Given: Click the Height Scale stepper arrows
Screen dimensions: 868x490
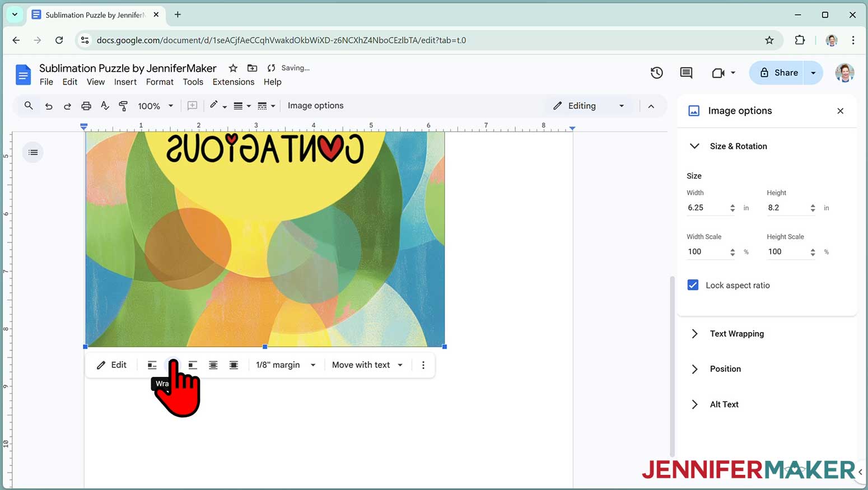Looking at the screenshot, I should pos(813,253).
